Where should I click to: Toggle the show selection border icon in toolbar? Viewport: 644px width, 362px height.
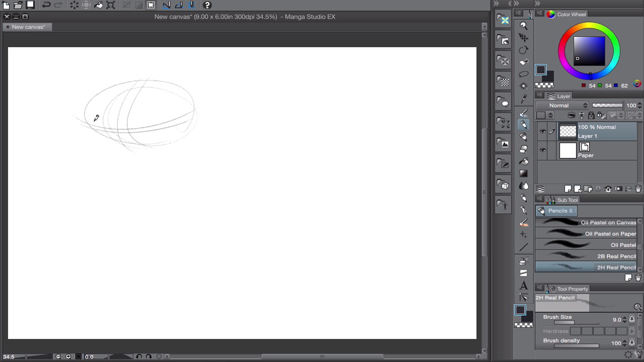(x=151, y=5)
